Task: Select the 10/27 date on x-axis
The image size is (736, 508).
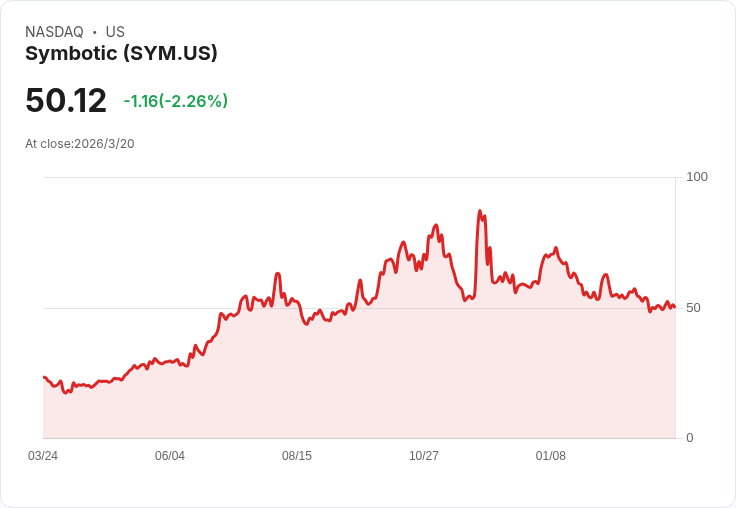Action: [x=424, y=456]
